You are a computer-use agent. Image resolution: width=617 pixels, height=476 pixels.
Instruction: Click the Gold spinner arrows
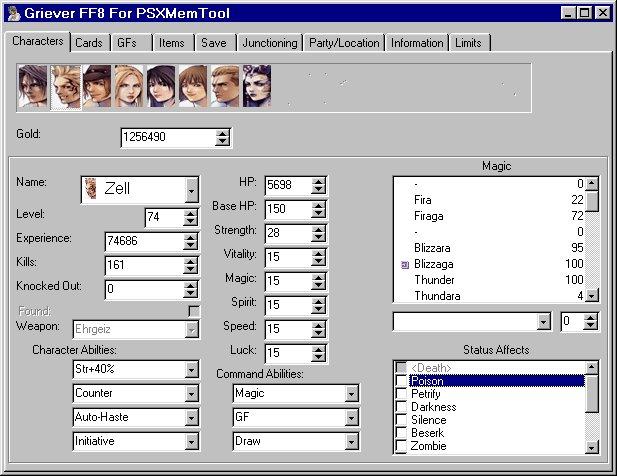[222, 137]
